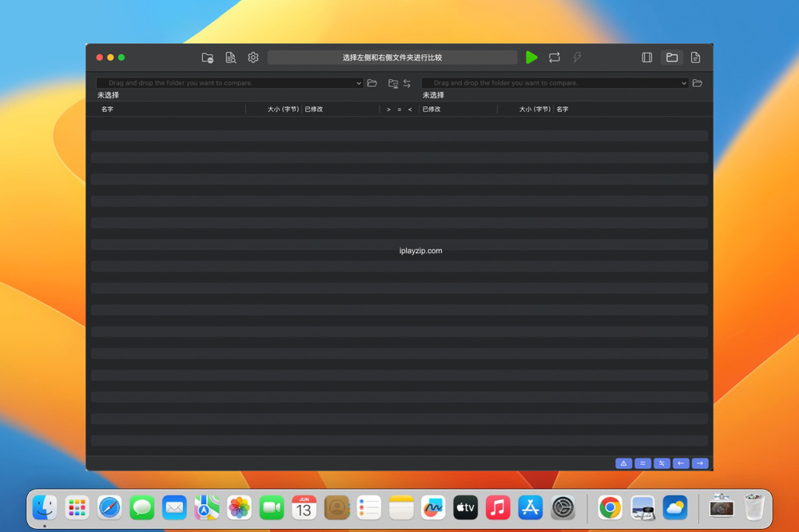Open FaceTime from the Dock
Viewport: 799px width, 532px height.
point(272,507)
